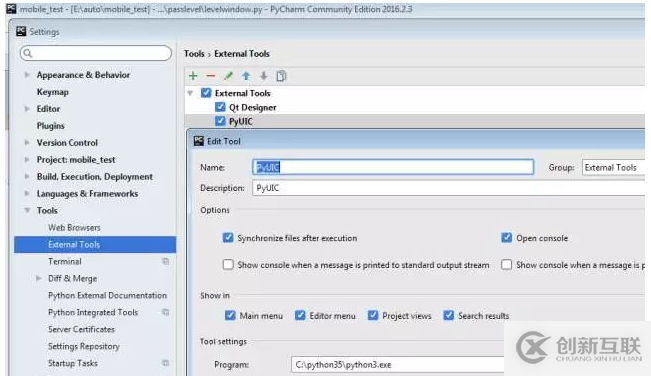Expand Project: mobile_test node
The image size is (651, 376).
click(27, 159)
